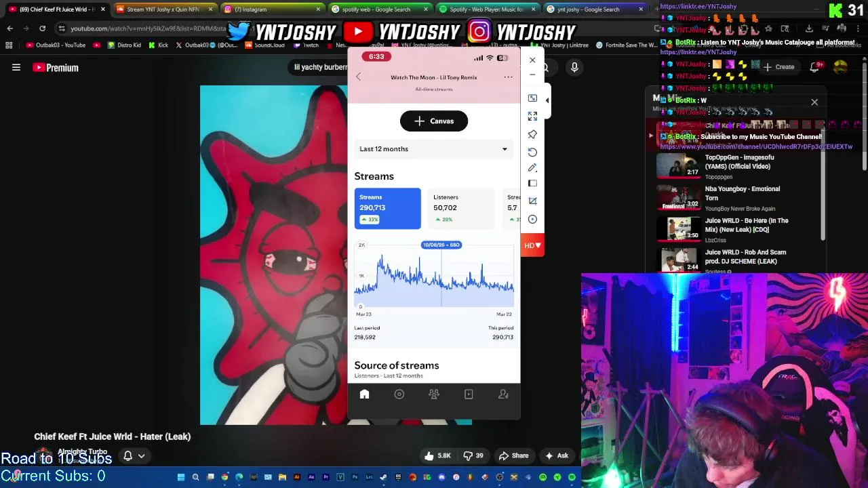The image size is (868, 488).
Task: Start screen recording in mirror toolbar
Action: click(x=532, y=219)
